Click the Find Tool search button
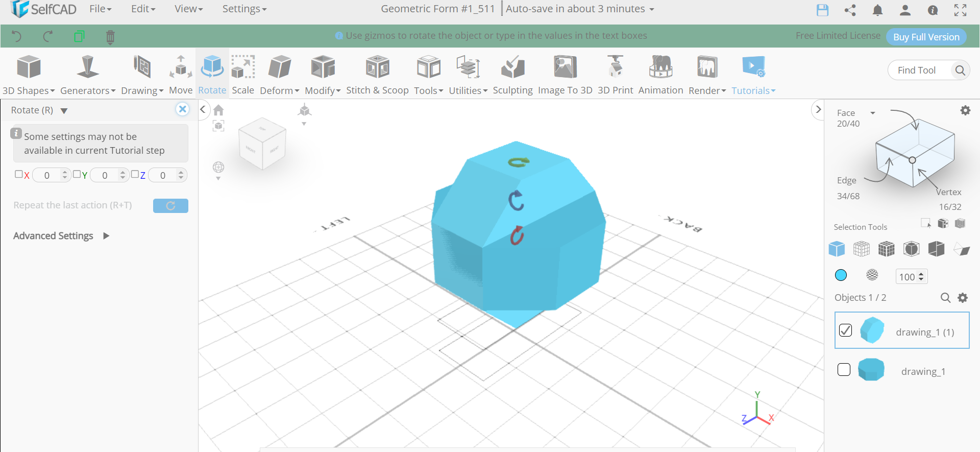This screenshot has height=452, width=980. tap(960, 70)
